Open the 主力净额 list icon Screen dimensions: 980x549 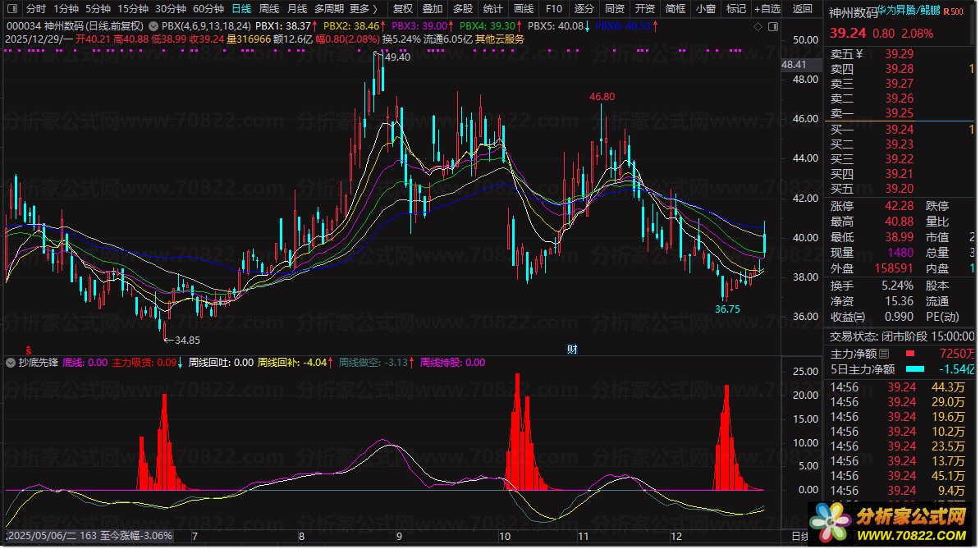click(x=884, y=355)
